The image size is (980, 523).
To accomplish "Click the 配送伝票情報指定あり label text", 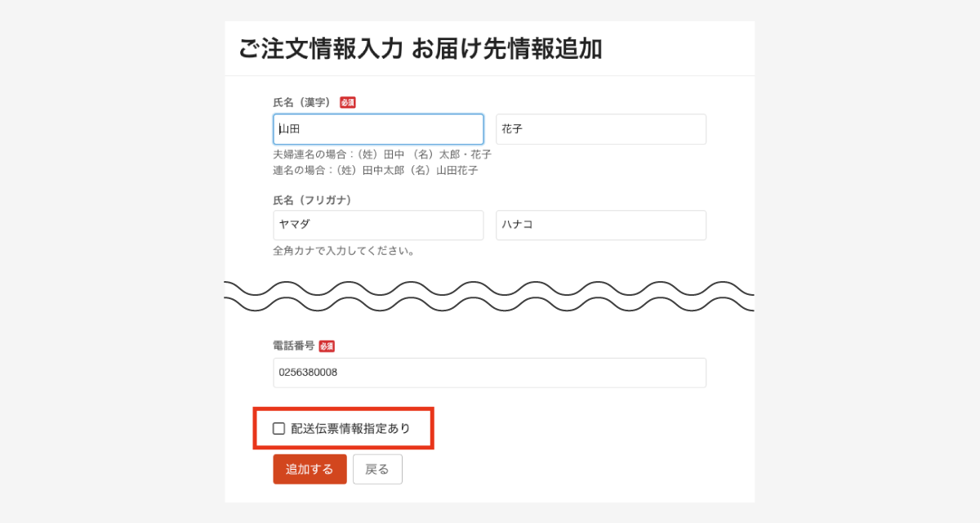I will (x=351, y=428).
